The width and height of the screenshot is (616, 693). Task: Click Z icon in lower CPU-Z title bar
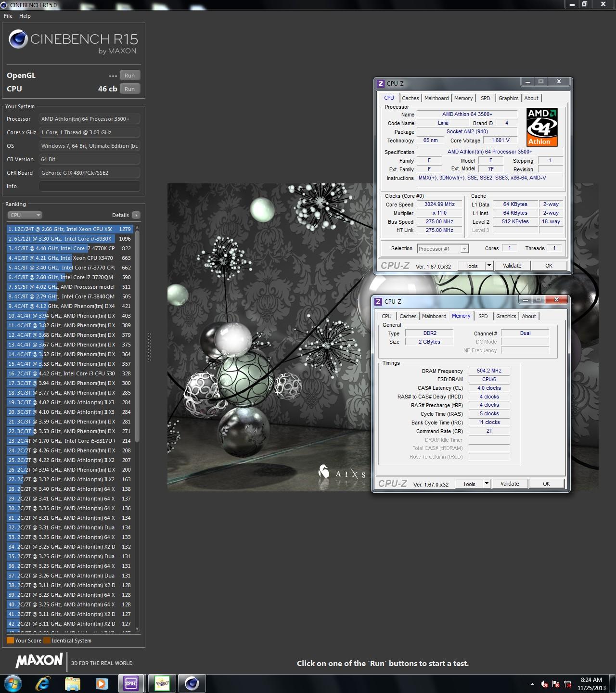click(378, 302)
